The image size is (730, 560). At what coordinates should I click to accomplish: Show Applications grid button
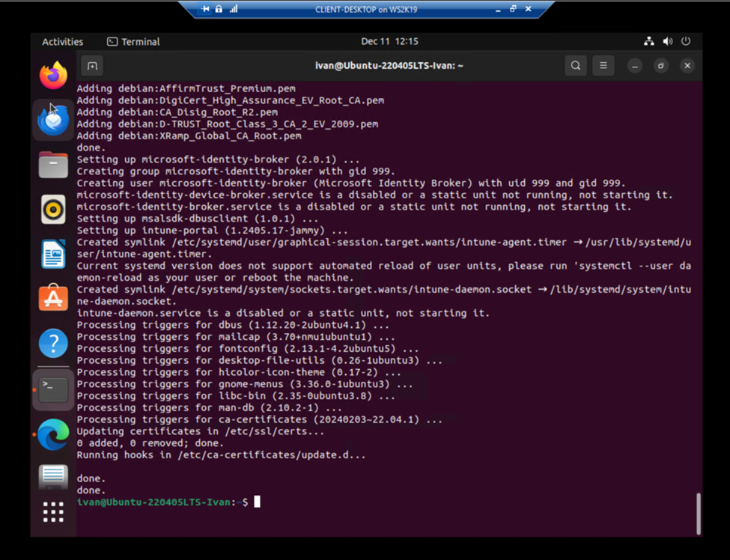click(x=53, y=512)
